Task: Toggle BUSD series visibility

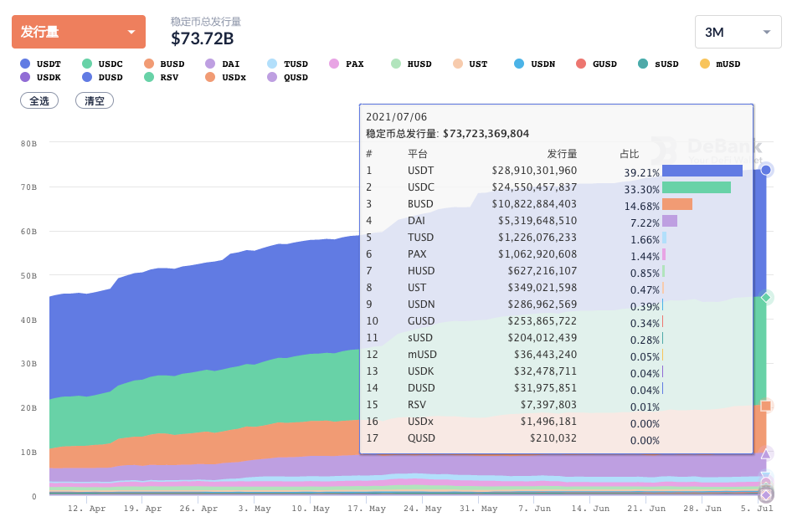Action: click(x=165, y=64)
